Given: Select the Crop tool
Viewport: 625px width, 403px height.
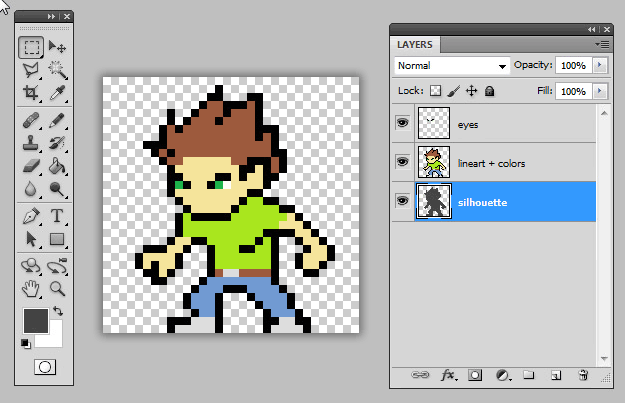Looking at the screenshot, I should coord(31,92).
